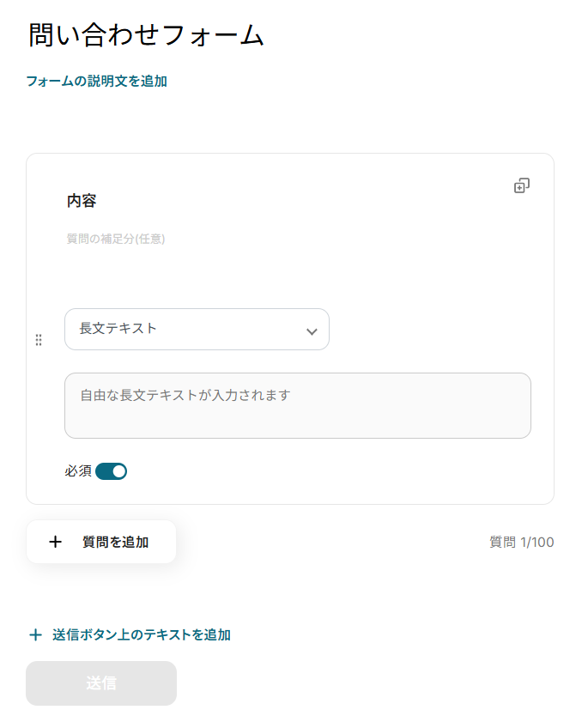
Task: Click the 必須 label text
Action: click(x=78, y=470)
